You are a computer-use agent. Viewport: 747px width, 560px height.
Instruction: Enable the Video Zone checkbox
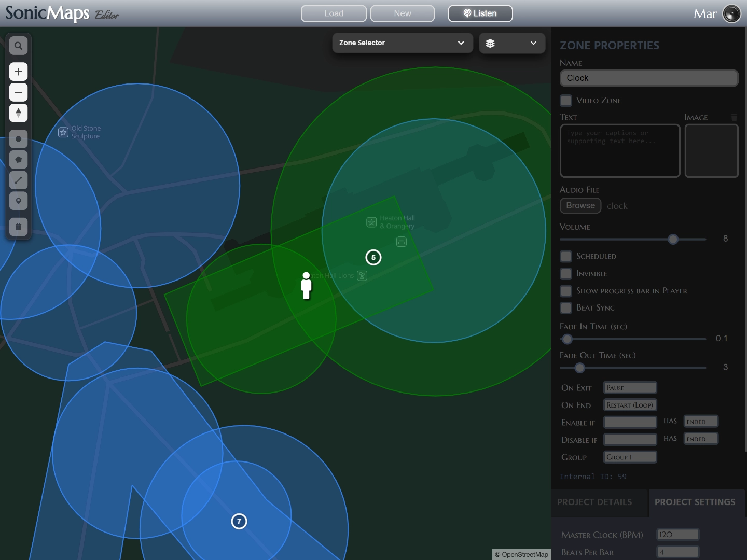click(566, 100)
